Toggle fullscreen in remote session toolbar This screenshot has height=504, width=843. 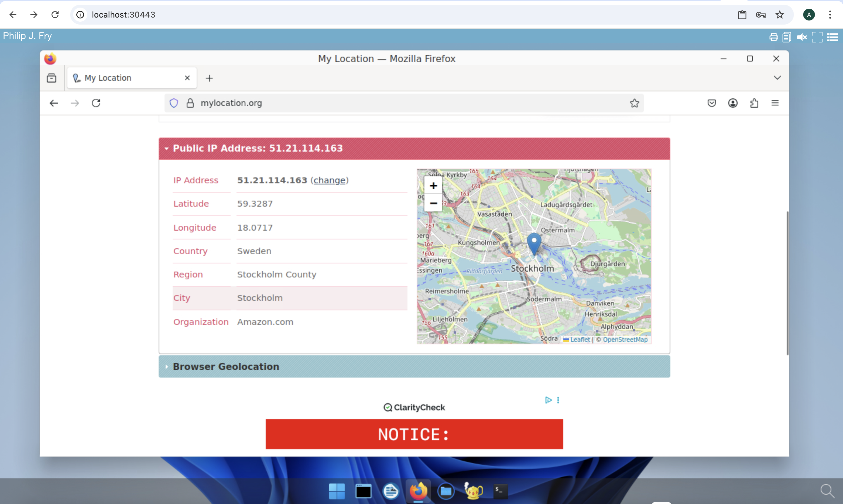(817, 37)
